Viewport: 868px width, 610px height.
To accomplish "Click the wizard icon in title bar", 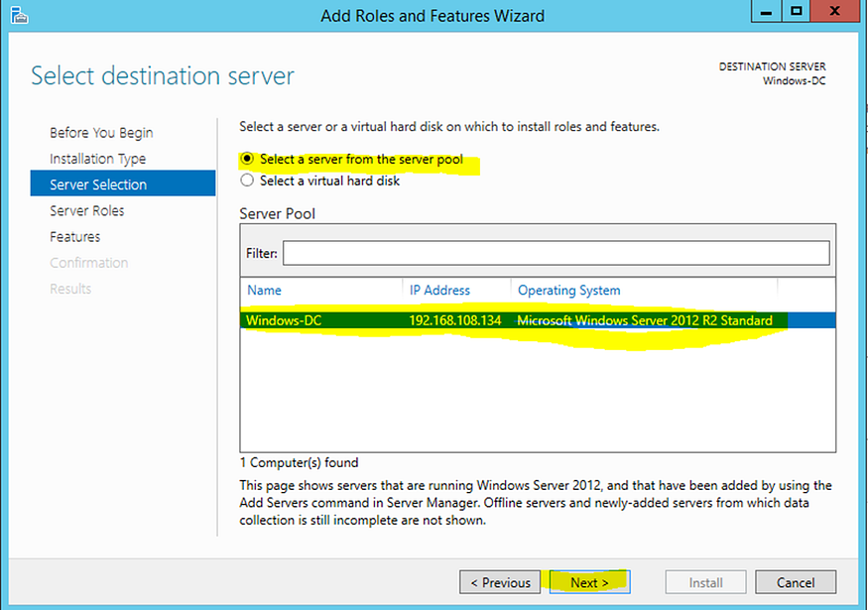I will coord(19,15).
